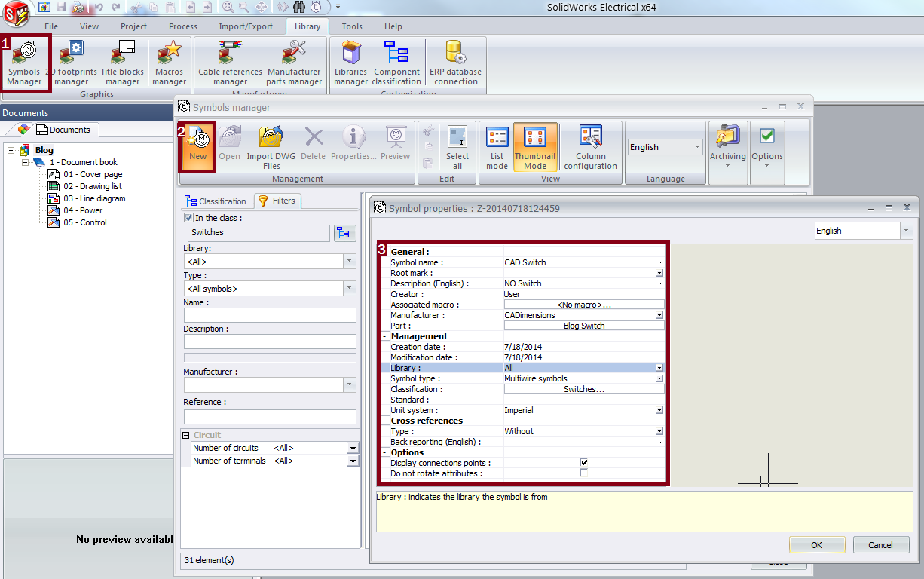Open the Number of circuits dropdown

click(352, 448)
